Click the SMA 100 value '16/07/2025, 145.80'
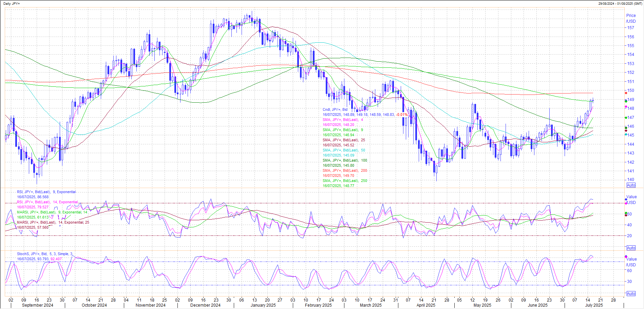This screenshot has height=309, width=644. point(338,166)
